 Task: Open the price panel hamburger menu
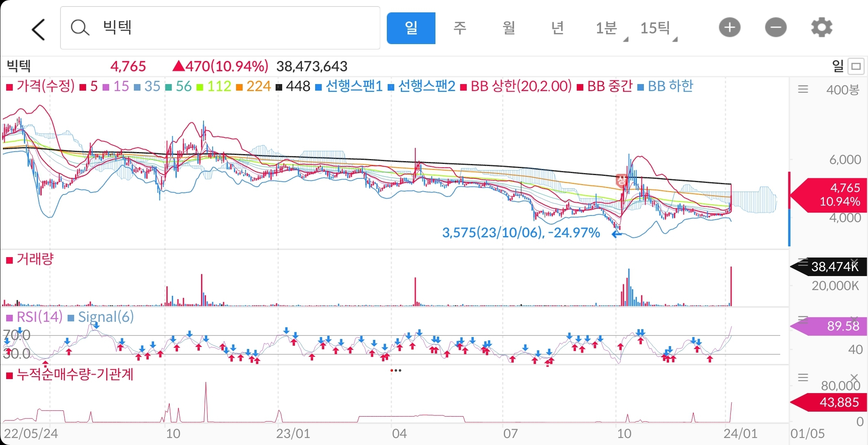[803, 89]
